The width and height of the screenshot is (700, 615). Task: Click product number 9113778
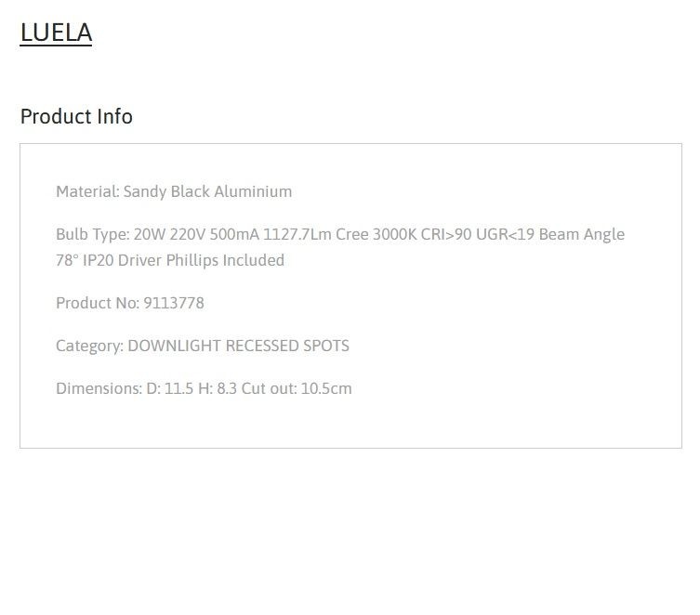coord(174,303)
